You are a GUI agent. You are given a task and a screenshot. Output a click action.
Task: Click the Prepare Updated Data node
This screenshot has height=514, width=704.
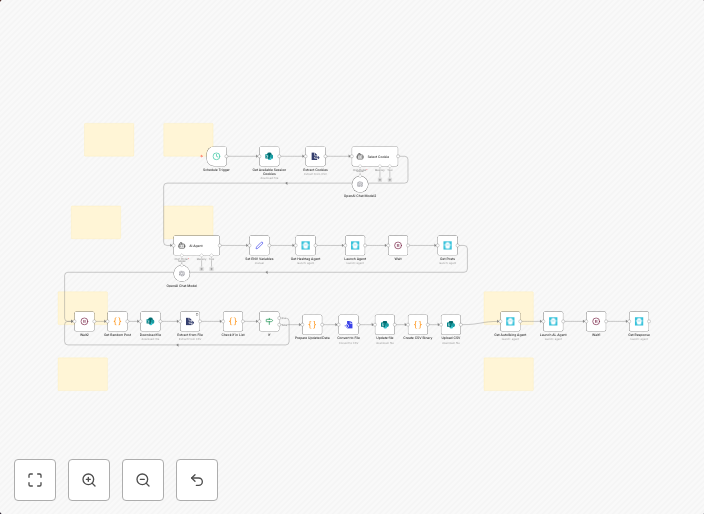[312, 324]
